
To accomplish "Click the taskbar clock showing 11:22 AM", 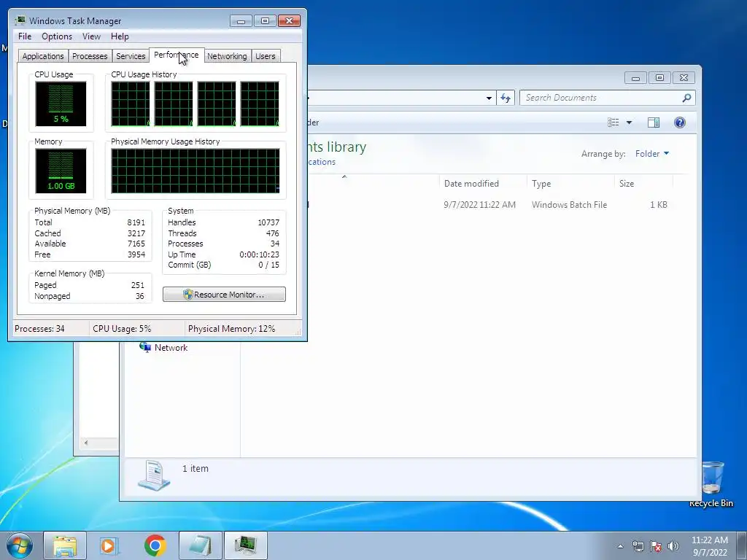I will (710, 546).
